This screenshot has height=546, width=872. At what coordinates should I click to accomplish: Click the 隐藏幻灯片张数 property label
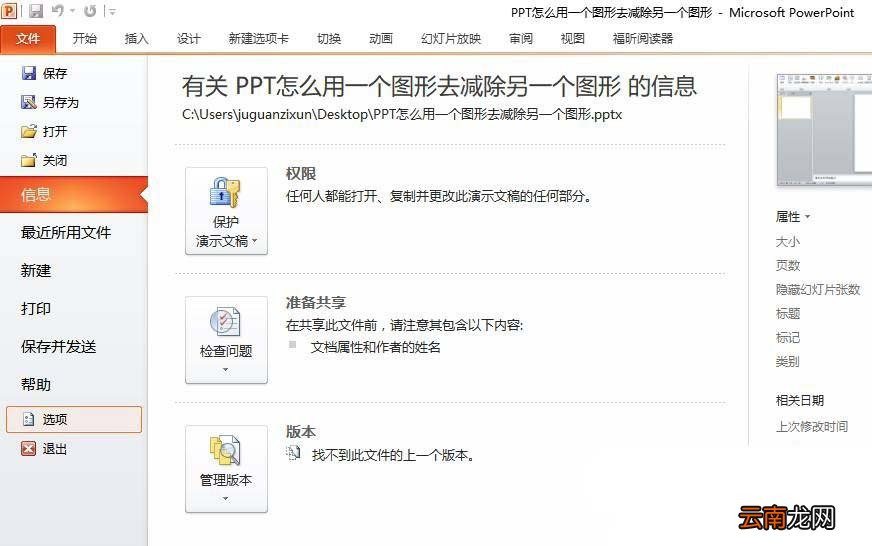[818, 290]
